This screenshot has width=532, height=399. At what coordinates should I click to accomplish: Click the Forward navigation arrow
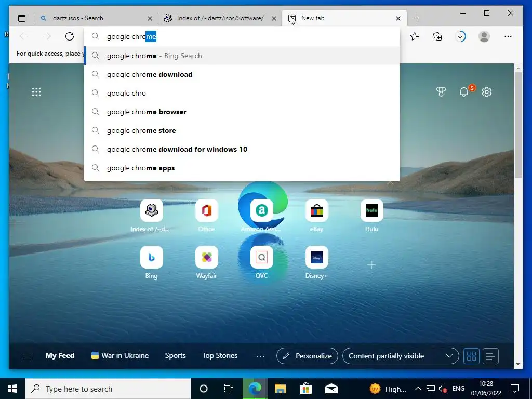(x=46, y=36)
